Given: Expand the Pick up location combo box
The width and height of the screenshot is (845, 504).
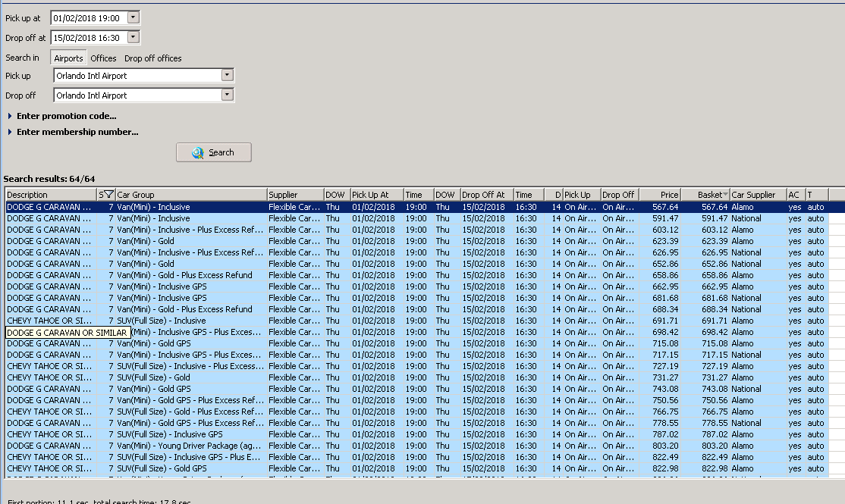Looking at the screenshot, I should tap(228, 75).
